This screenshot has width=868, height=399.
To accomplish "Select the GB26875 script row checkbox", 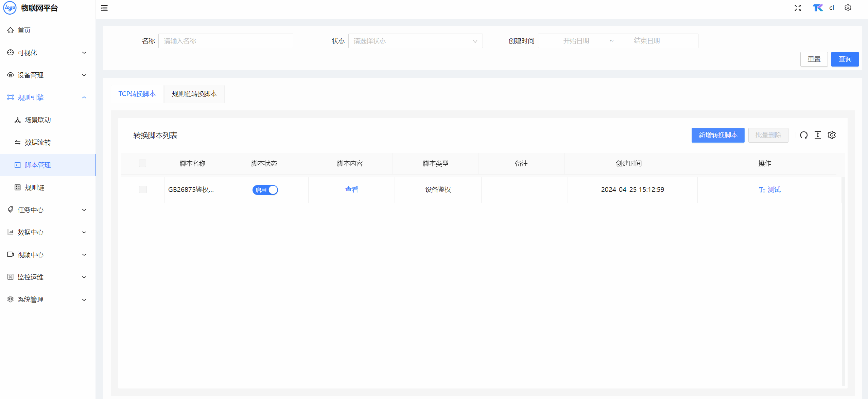I will 142,189.
